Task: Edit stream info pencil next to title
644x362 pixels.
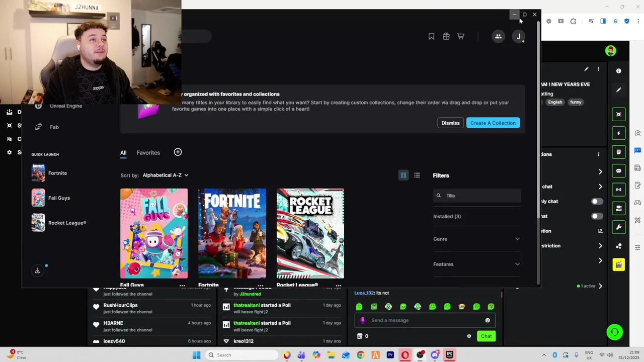Action: coord(586,69)
